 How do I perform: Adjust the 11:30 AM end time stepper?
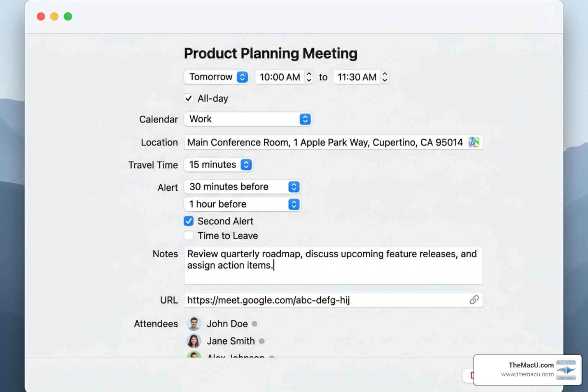pos(385,77)
